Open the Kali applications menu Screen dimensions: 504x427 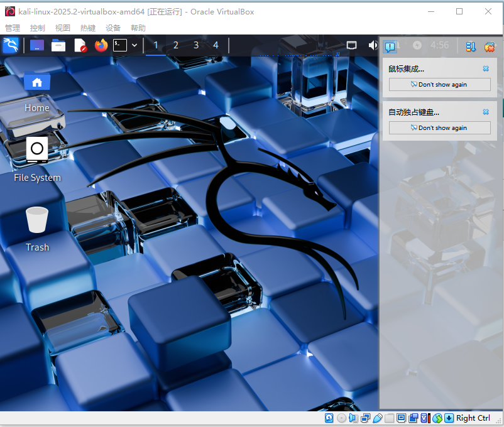(11, 45)
